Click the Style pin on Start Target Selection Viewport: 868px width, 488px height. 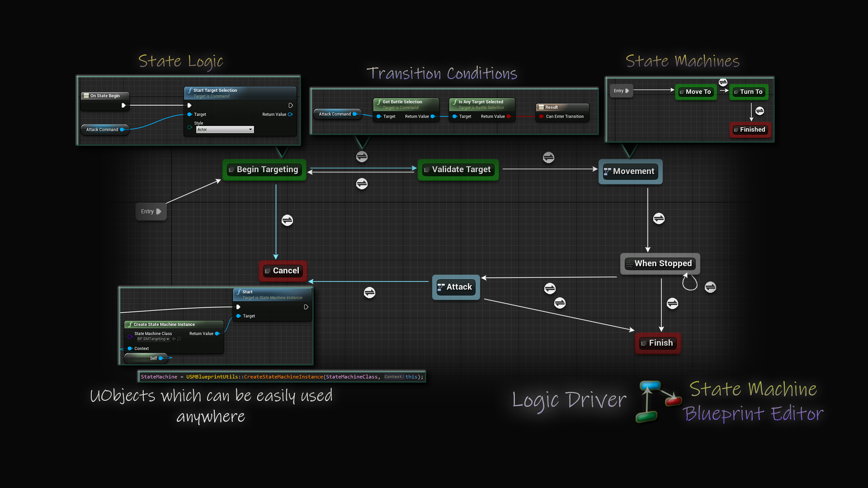[x=190, y=127]
